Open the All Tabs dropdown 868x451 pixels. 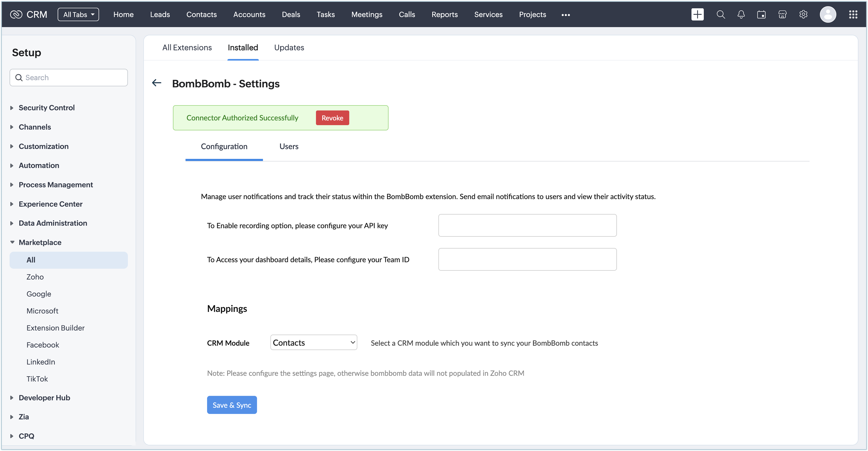(x=78, y=14)
